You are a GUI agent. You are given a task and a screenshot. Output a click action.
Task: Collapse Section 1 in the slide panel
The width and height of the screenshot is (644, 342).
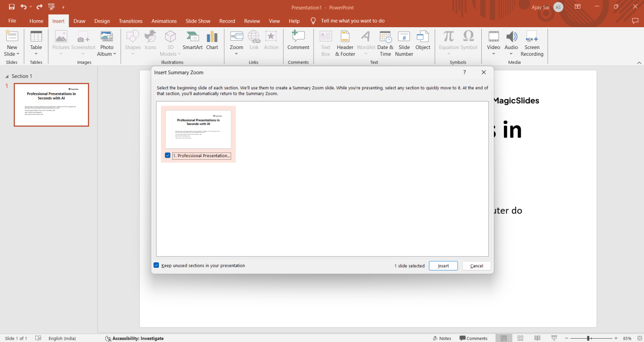[7, 76]
